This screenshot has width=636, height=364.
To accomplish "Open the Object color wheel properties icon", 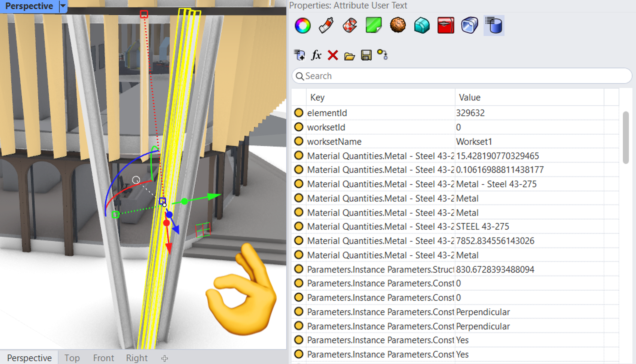I will (x=303, y=25).
